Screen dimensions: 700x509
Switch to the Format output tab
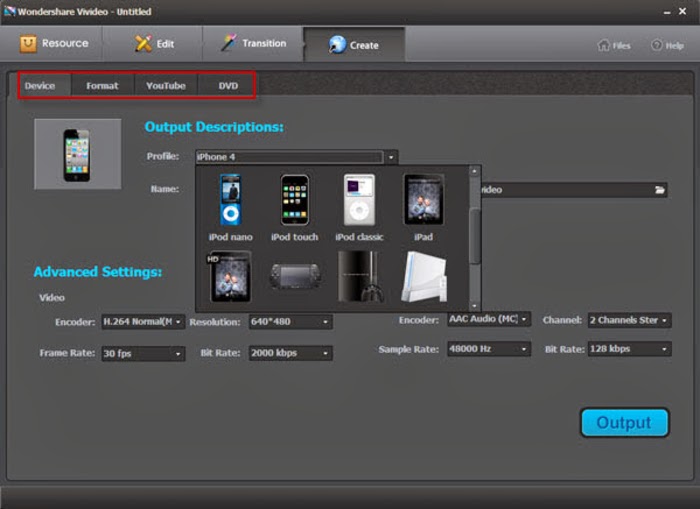(102, 85)
